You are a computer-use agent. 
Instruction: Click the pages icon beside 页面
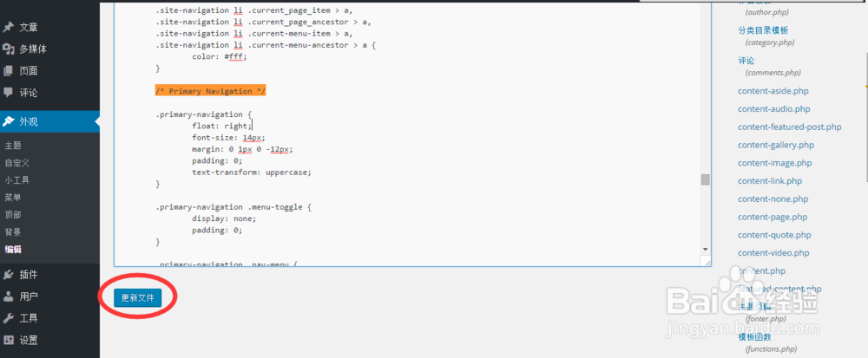click(9, 71)
